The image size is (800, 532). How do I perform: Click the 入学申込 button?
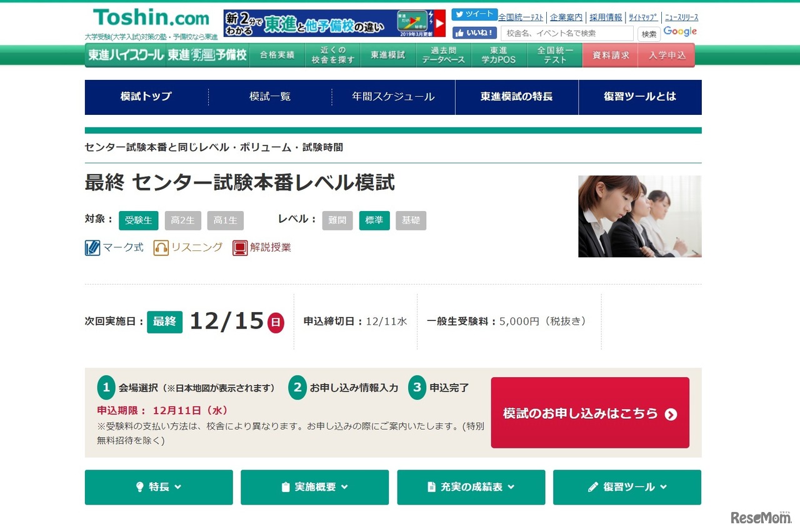(x=667, y=55)
